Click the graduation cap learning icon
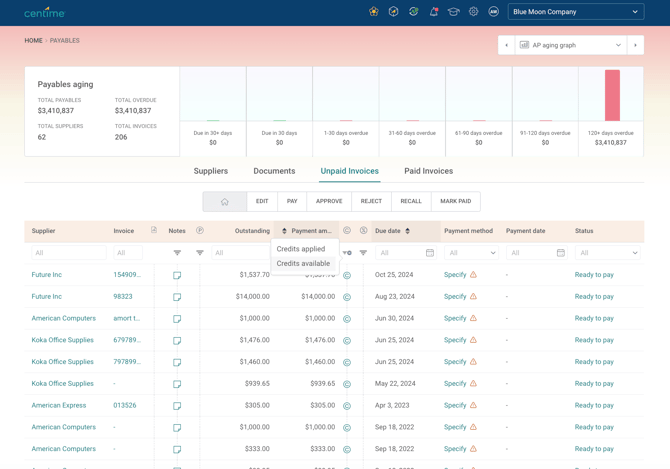Screen dimensions: 670x469 (x=453, y=12)
